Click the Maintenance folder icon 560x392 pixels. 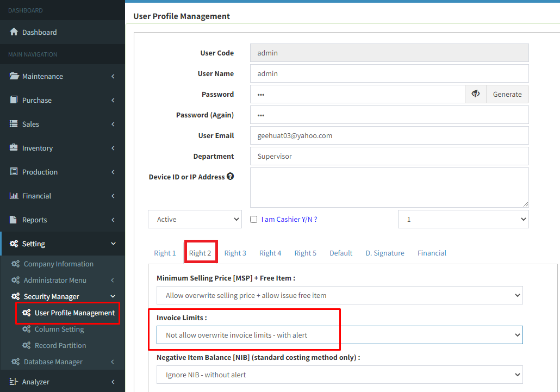[x=14, y=76]
